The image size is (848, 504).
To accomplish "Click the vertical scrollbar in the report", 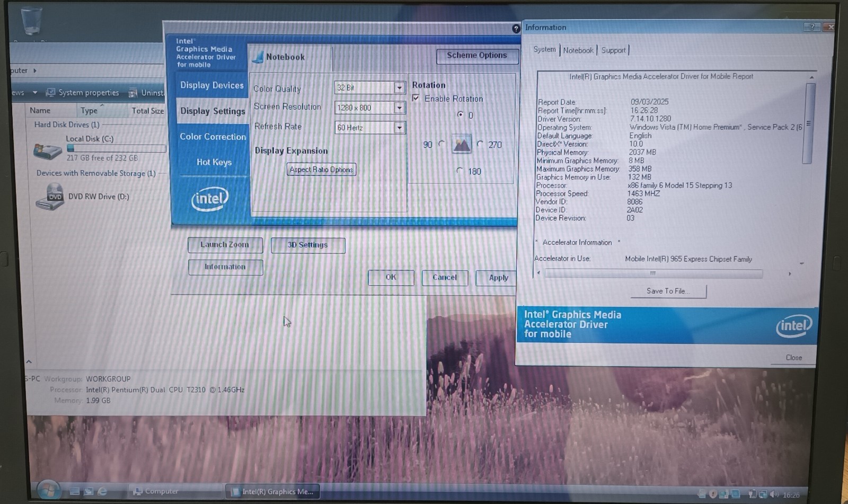I will pos(809,123).
